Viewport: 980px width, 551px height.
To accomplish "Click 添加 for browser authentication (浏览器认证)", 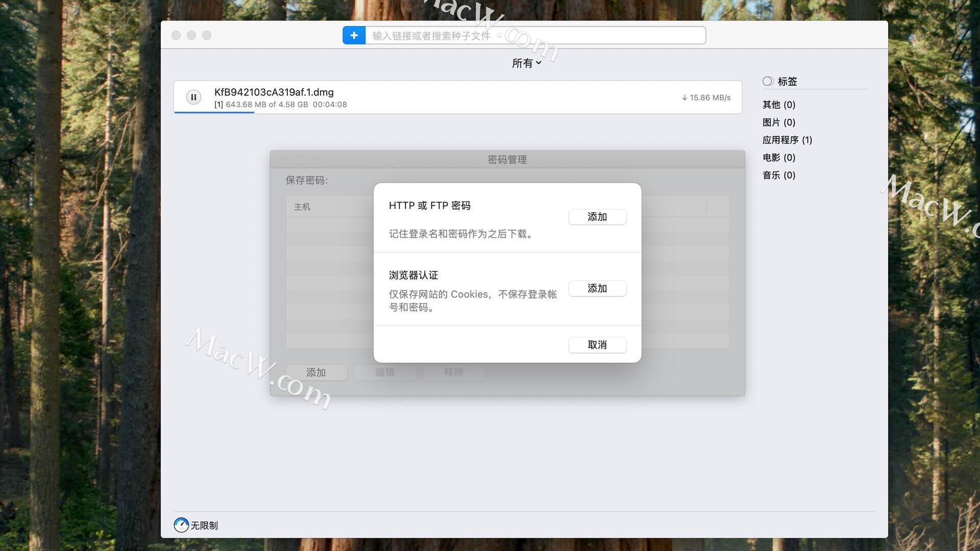I will (x=597, y=288).
